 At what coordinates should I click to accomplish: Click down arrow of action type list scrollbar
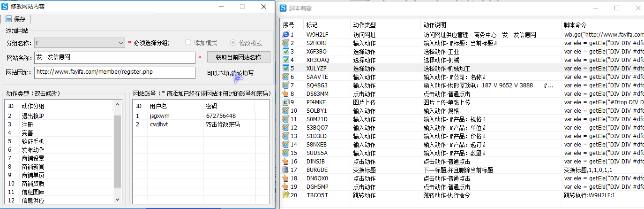point(117,200)
